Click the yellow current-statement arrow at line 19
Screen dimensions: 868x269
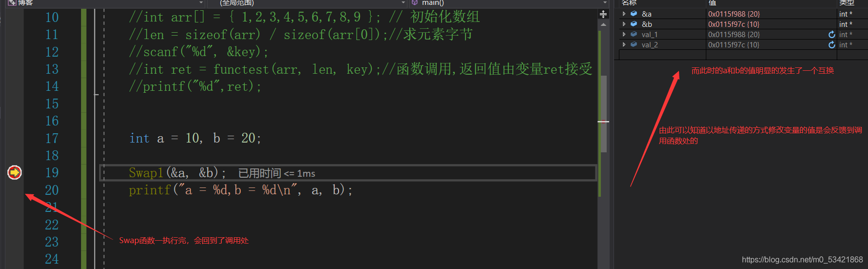[15, 172]
